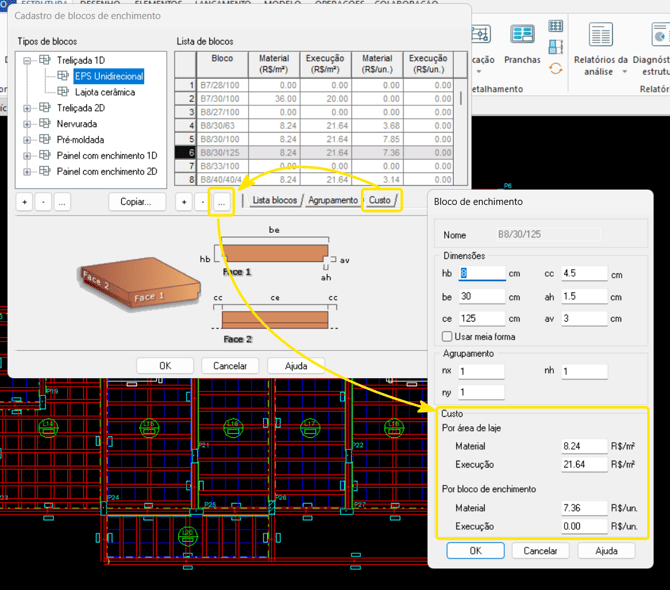670x590 pixels.
Task: Switch to the Agrupamento tab
Action: pos(333,200)
